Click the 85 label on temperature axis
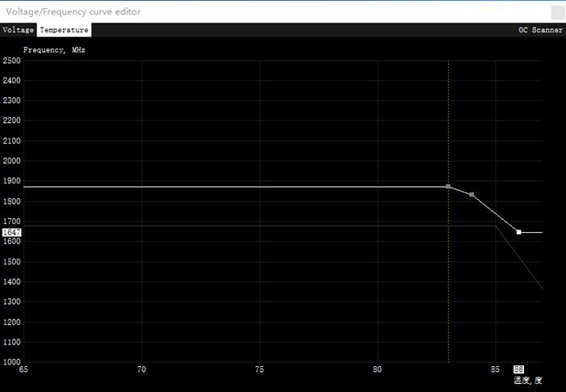Screen dimensions: 566x392 (495, 369)
